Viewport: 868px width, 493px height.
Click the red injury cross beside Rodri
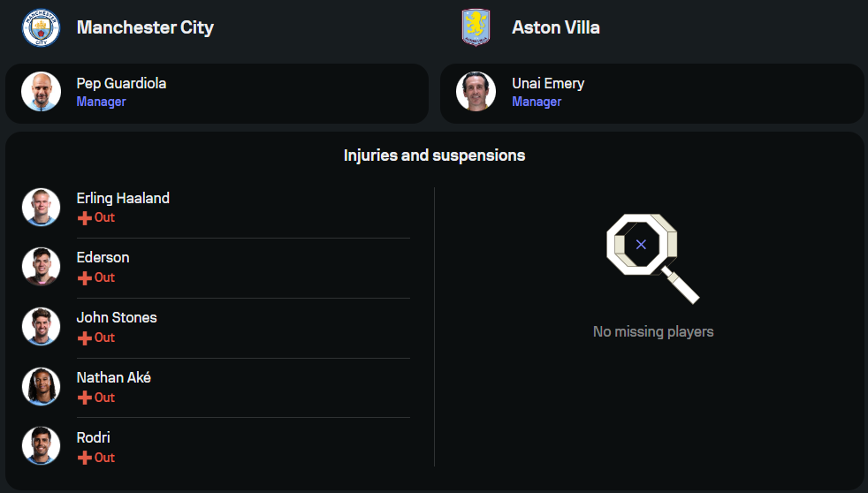(x=85, y=458)
